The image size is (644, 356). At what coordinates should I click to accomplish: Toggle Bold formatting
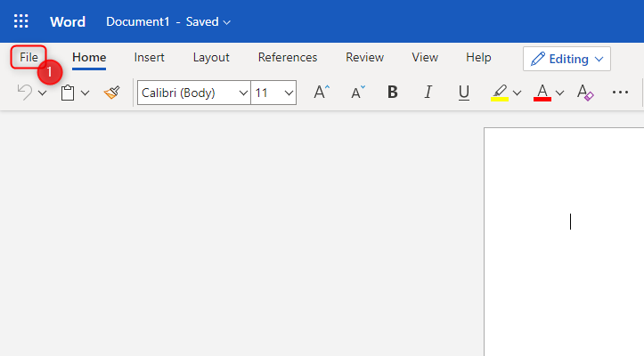[x=393, y=93]
